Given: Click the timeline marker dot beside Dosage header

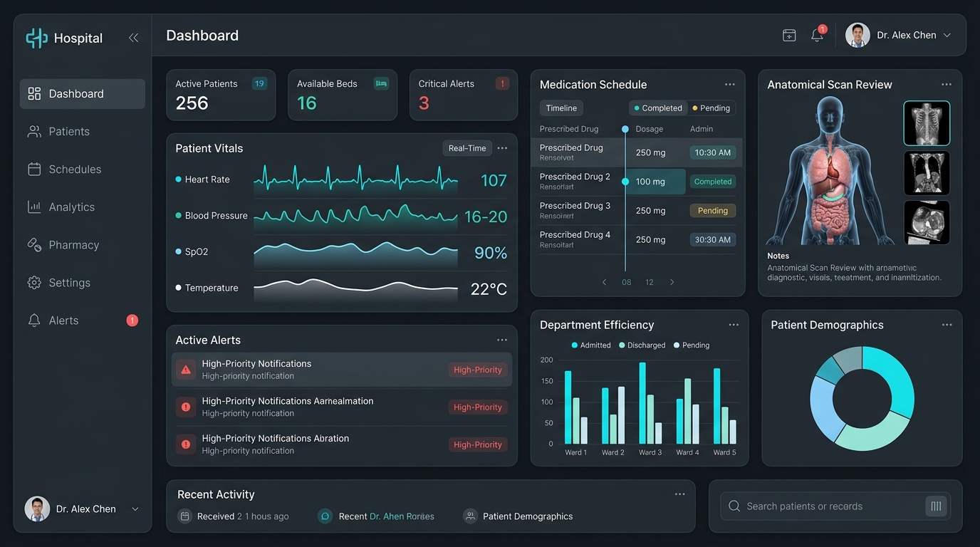Looking at the screenshot, I should [625, 129].
